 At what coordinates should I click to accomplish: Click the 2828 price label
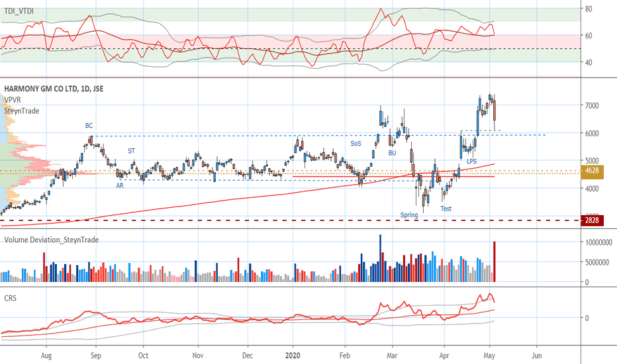[x=593, y=220]
